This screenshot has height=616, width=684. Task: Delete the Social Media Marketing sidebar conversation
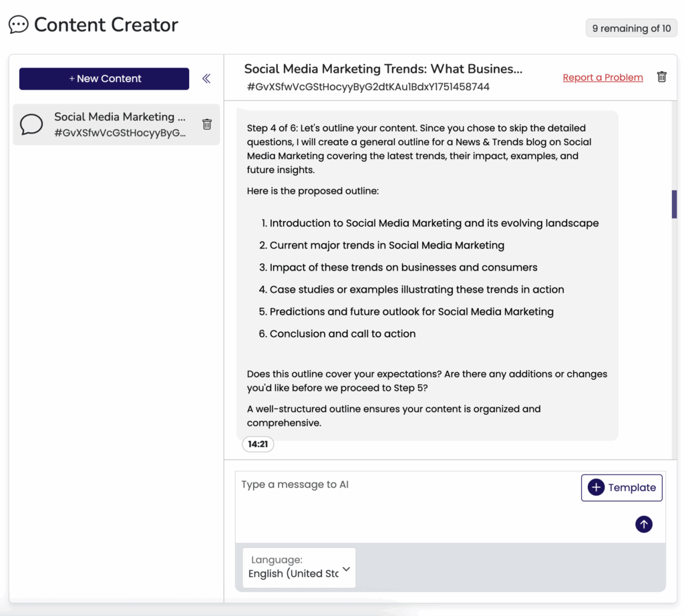[207, 124]
